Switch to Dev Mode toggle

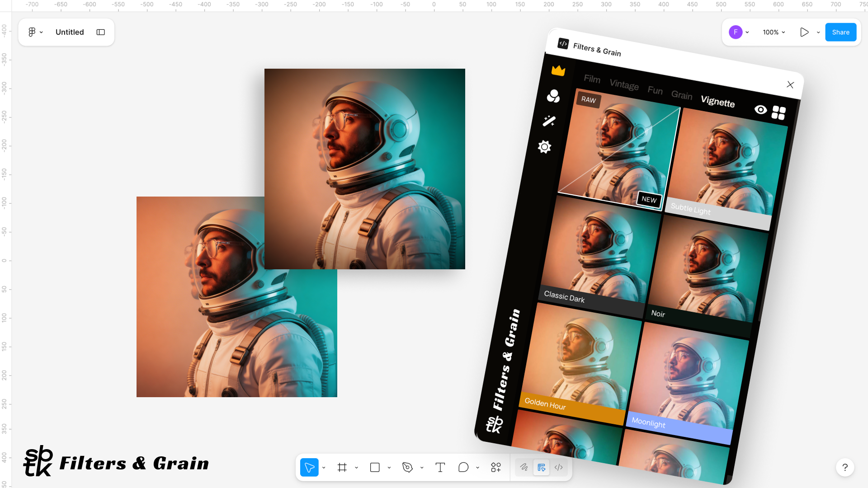point(559,467)
